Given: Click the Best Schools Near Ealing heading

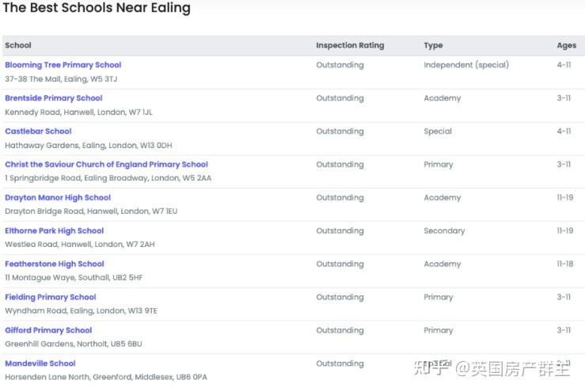Looking at the screenshot, I should [x=97, y=9].
